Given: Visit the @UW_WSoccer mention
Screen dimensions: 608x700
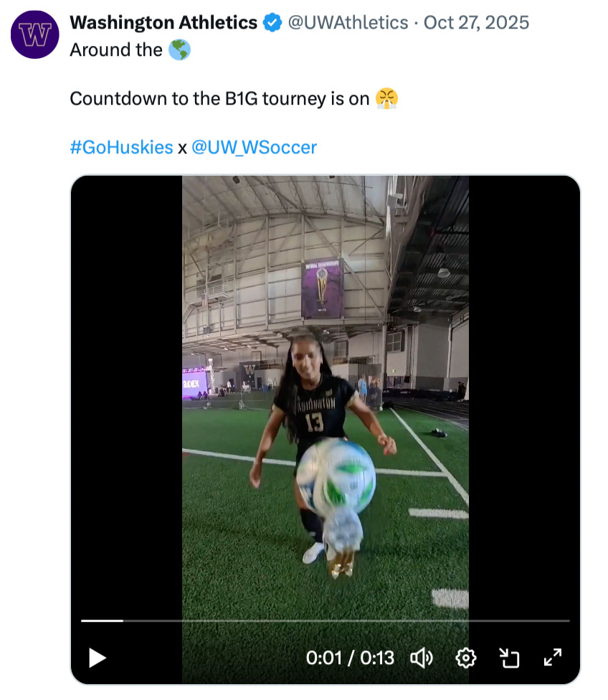Looking at the screenshot, I should pyautogui.click(x=254, y=148).
